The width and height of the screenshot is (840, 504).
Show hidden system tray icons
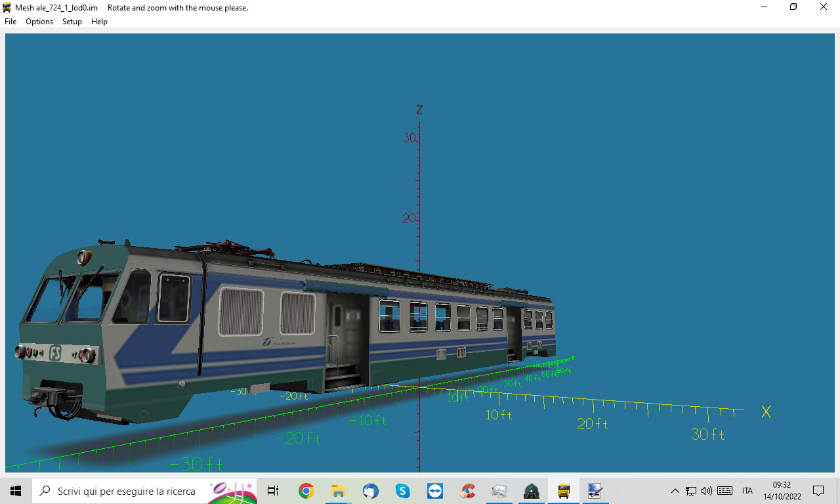[675, 491]
